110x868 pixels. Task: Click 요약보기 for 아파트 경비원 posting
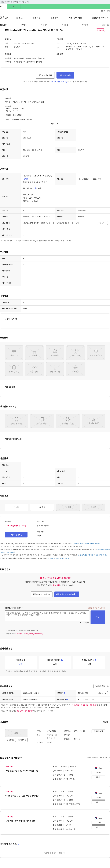coord(98,798)
